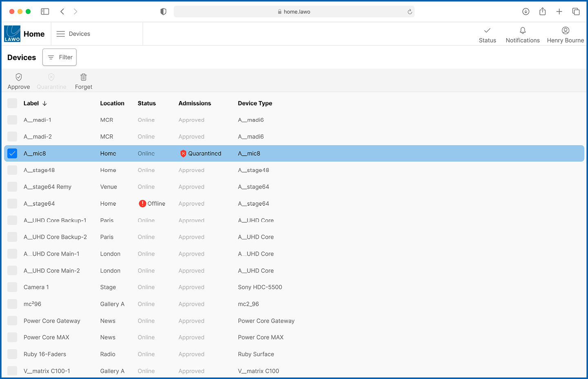This screenshot has height=379, width=588.
Task: Open the Status checkmark icon
Action: tap(487, 31)
